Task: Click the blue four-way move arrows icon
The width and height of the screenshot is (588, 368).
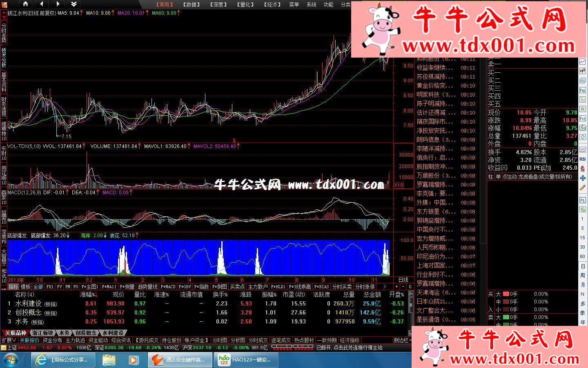Action: 583,178
